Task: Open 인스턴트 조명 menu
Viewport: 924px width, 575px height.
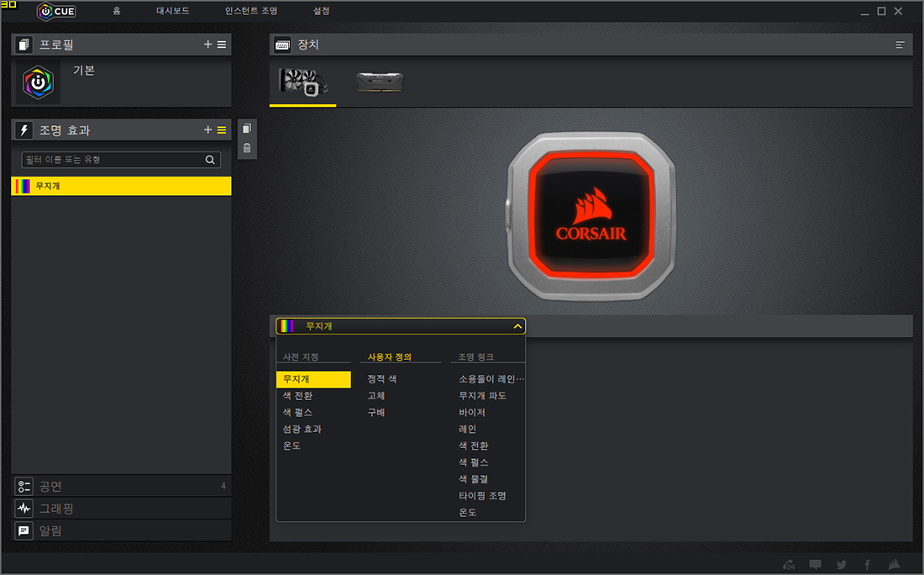Action: 251,11
